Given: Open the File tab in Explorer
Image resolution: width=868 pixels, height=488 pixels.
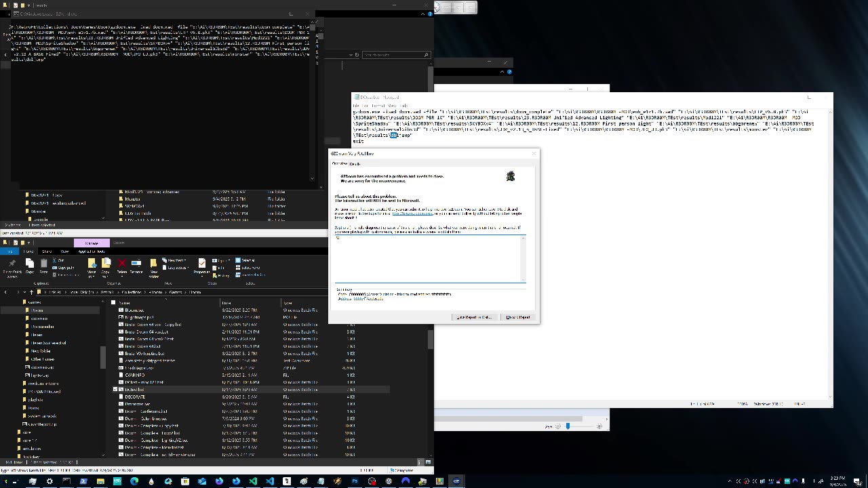Looking at the screenshot, I should (x=10, y=251).
